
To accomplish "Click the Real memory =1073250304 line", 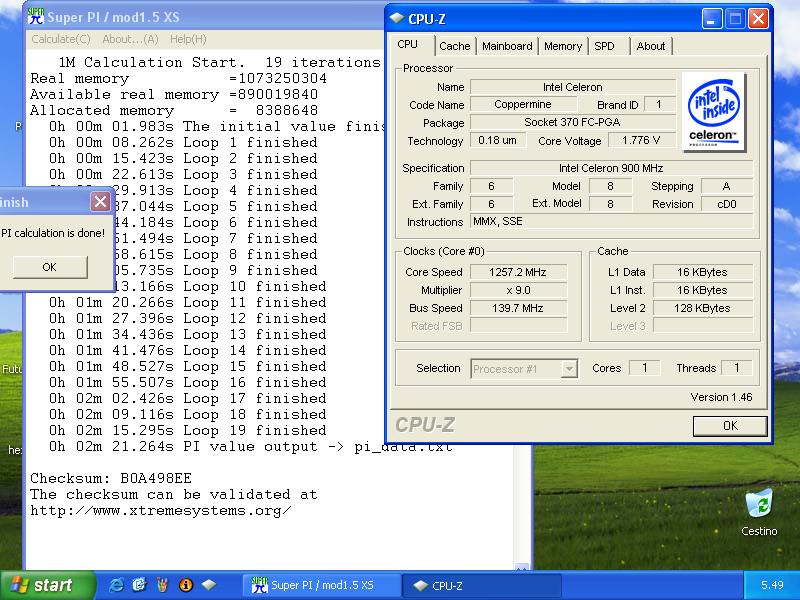I will (178, 78).
